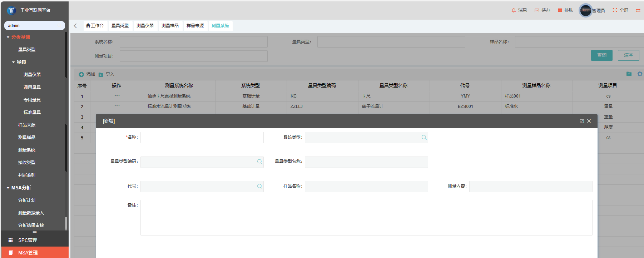Open row 2 operation ellipsis menu
This screenshot has height=258, width=644.
pyautogui.click(x=117, y=106)
